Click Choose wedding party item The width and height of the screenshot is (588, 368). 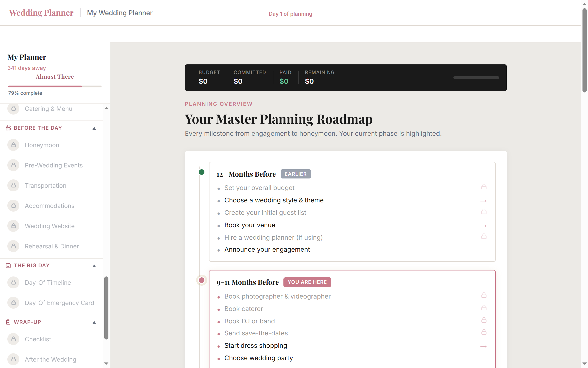point(259,358)
